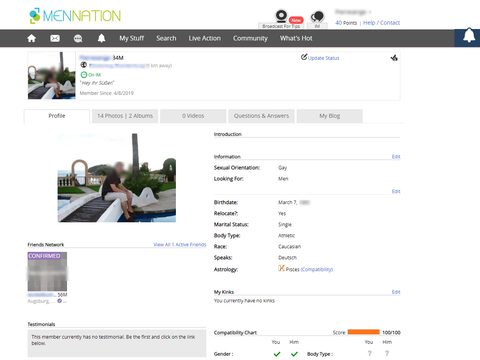
Task: Click the Pisces astrology icon
Action: 281,268
